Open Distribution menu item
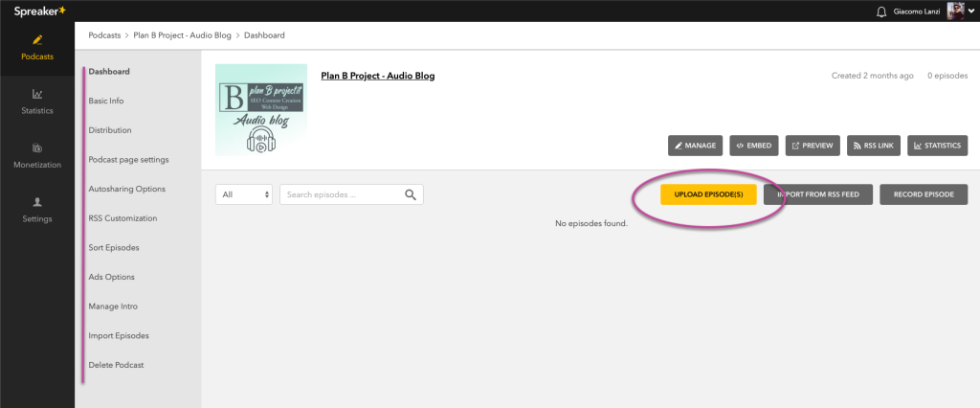Screen dimensions: 980x408 point(110,130)
